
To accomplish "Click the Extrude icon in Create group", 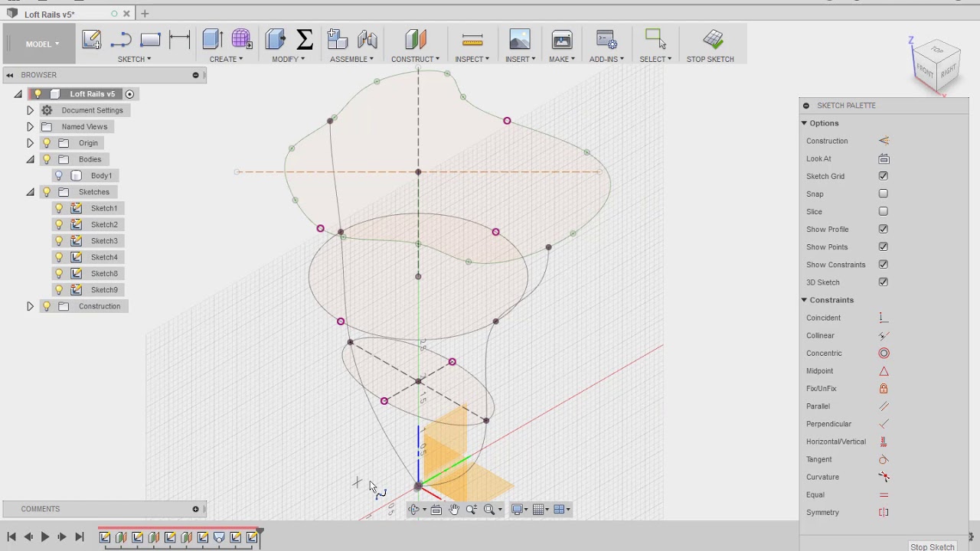I will tap(212, 39).
